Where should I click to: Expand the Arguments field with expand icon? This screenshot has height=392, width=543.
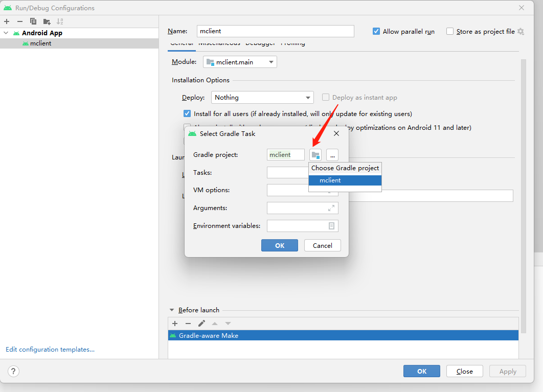point(331,208)
